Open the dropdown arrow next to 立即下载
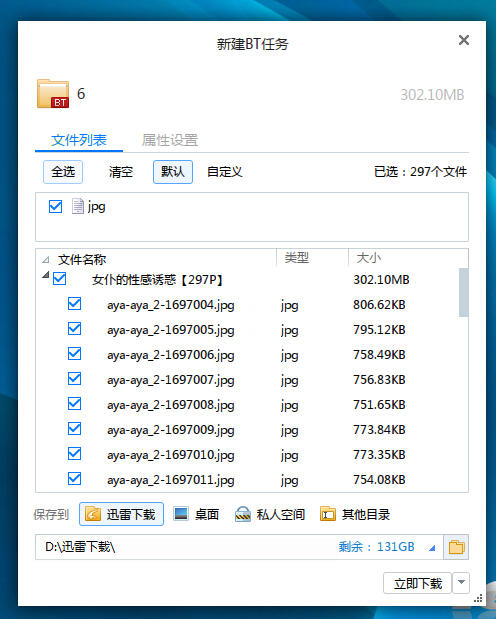 click(461, 582)
